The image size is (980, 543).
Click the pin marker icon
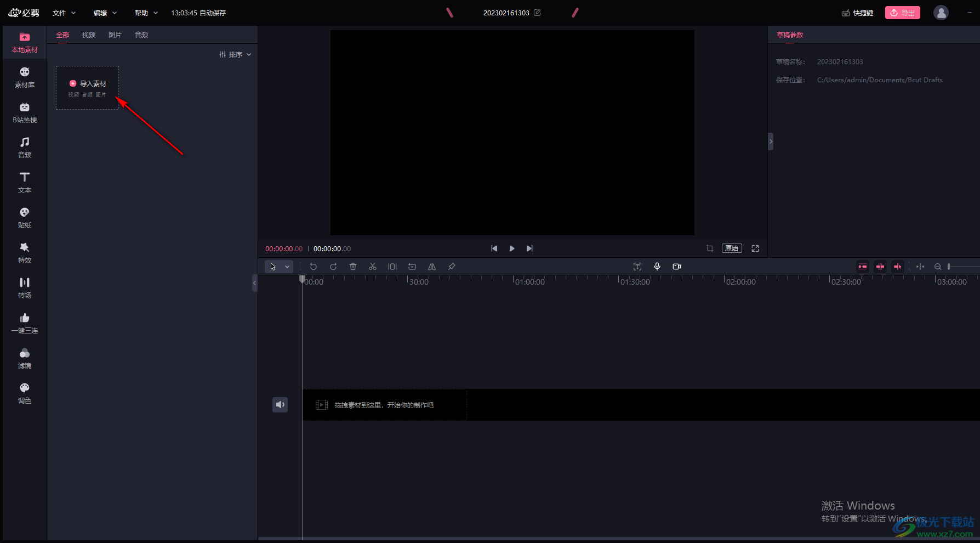452,267
